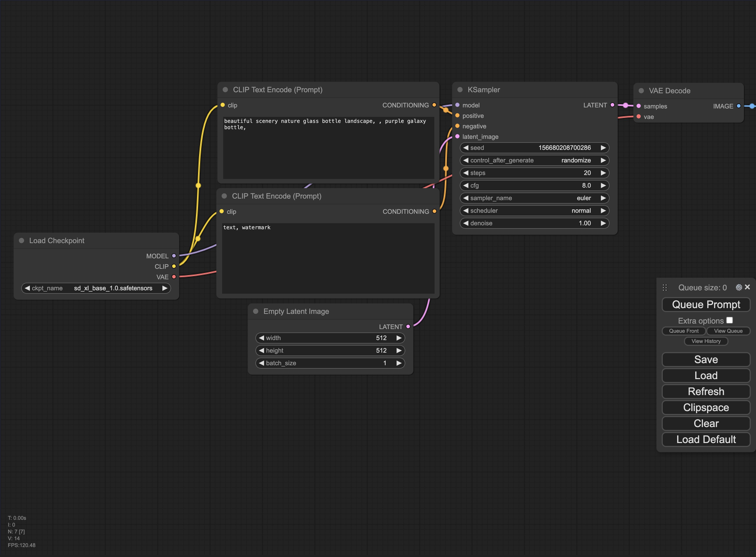Click the Queue Prompt button
The image size is (756, 557).
[706, 304]
